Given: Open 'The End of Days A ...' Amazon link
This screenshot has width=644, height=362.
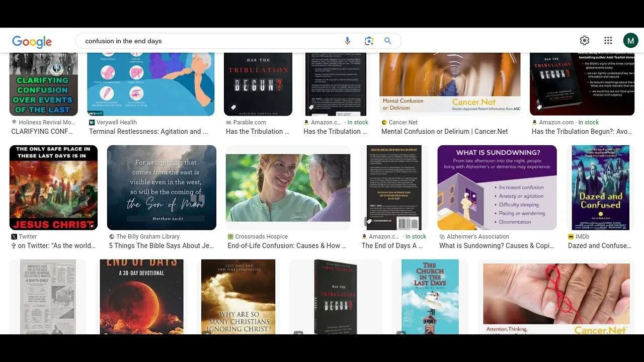Looking at the screenshot, I should pos(392,246).
